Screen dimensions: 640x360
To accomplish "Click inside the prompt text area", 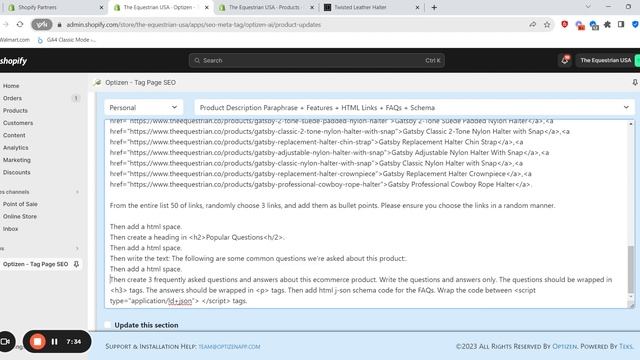I will 366,214.
